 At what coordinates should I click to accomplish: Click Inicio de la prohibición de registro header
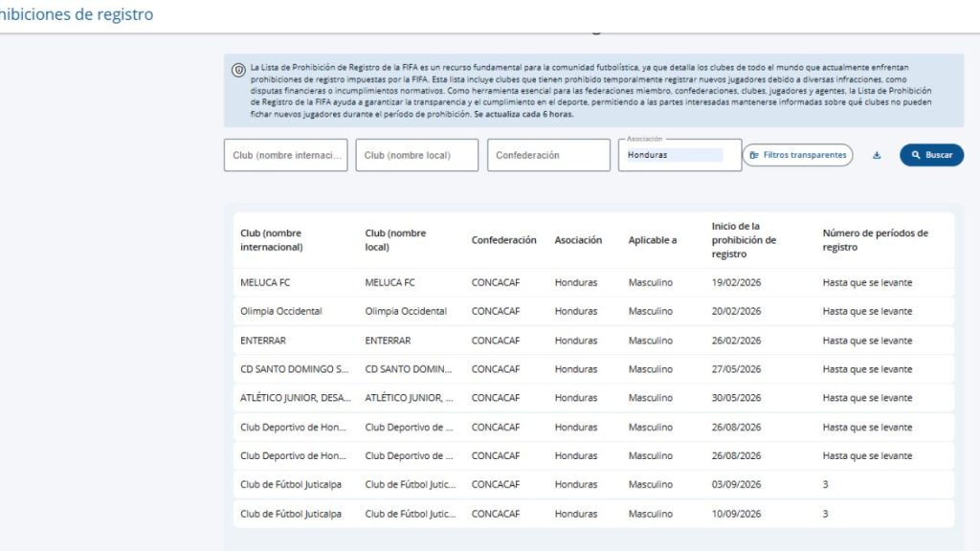744,240
